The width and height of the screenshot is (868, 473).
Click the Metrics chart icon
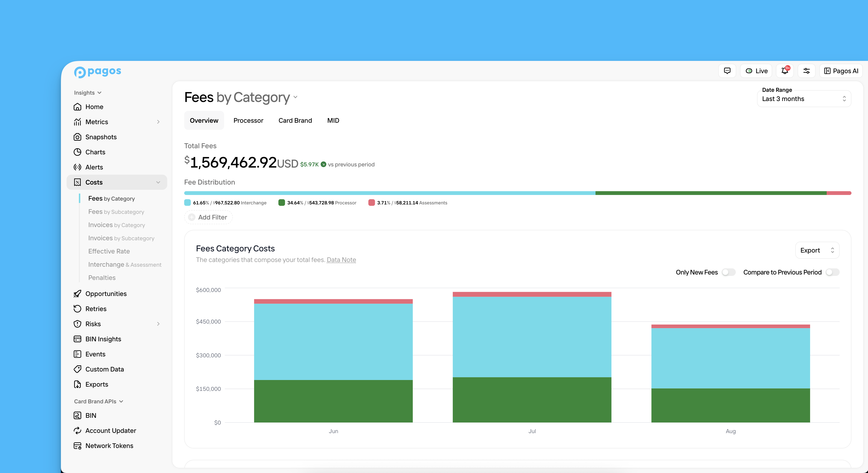tap(77, 122)
